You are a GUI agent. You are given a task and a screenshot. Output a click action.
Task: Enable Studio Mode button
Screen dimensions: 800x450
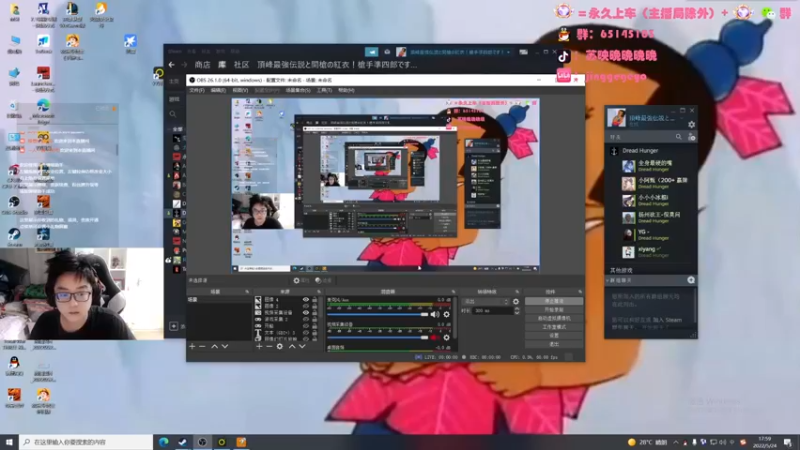click(554, 327)
